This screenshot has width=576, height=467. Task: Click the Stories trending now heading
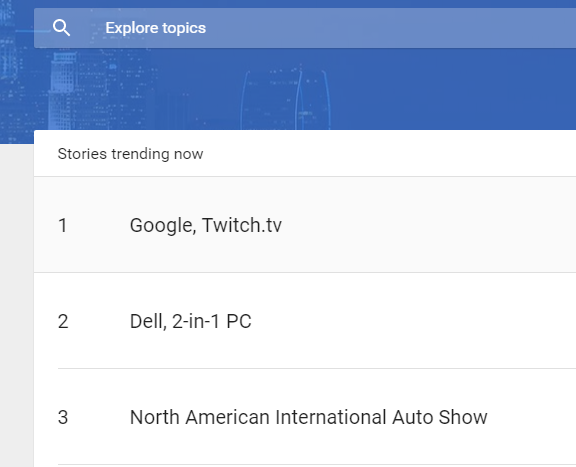click(130, 154)
